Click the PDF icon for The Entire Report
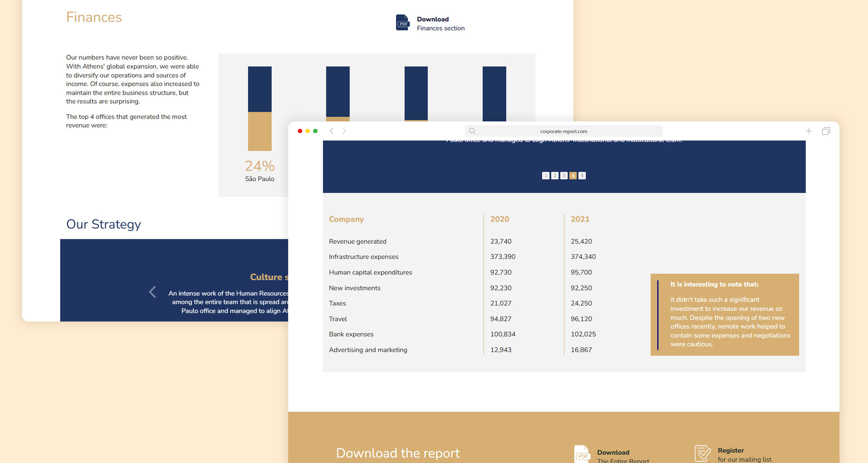The width and height of the screenshot is (868, 463). click(582, 454)
